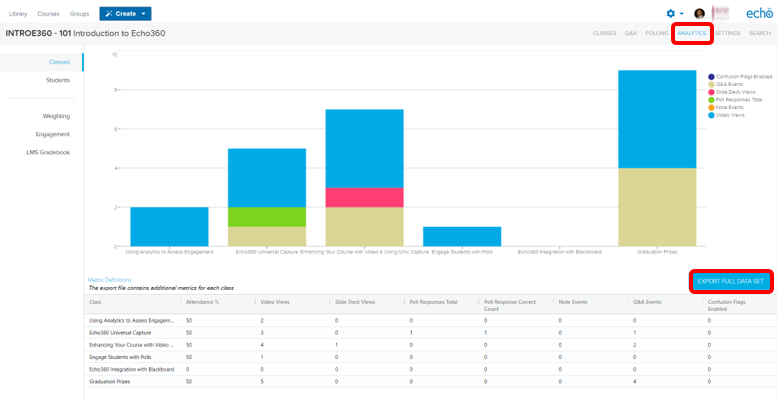Select Engage Students with Polls table row
780x402 pixels.
point(430,357)
